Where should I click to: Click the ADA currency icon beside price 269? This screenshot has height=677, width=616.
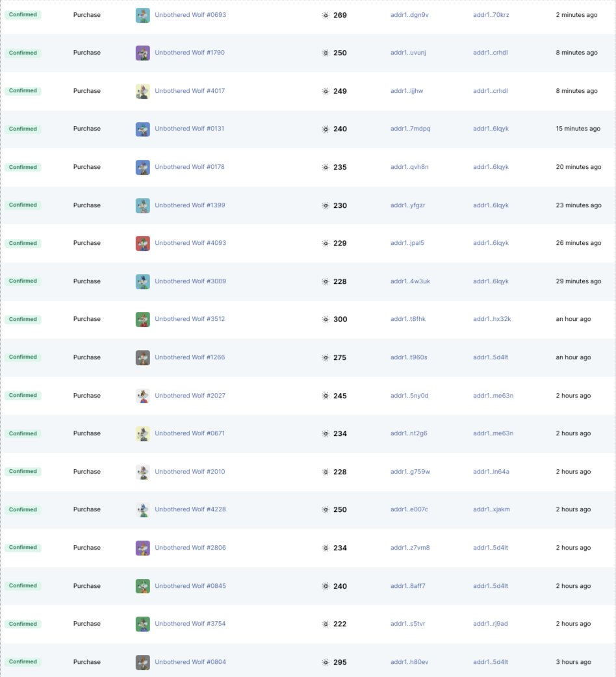326,15
